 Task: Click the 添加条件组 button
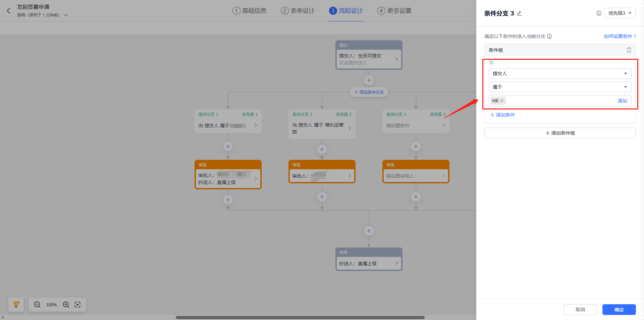coord(560,133)
